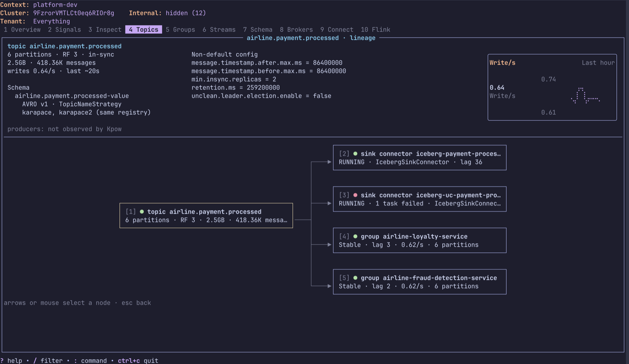Click retention.ms = 259200000 config entry
The image size is (629, 364).
[x=235, y=87]
